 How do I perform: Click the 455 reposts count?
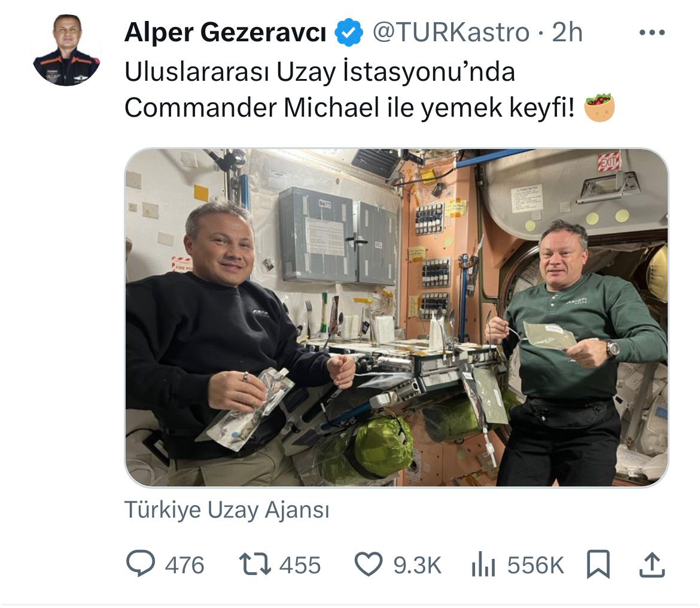pyautogui.click(x=300, y=565)
